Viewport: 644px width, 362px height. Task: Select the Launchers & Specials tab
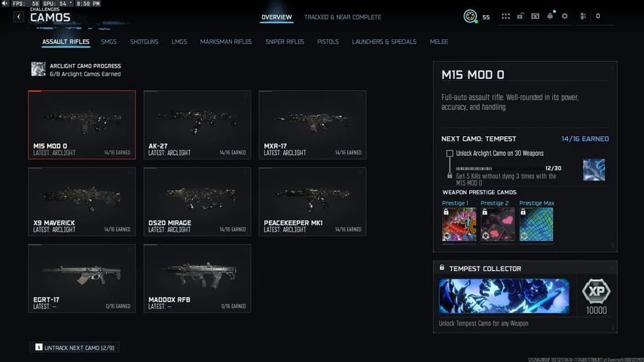[383, 41]
